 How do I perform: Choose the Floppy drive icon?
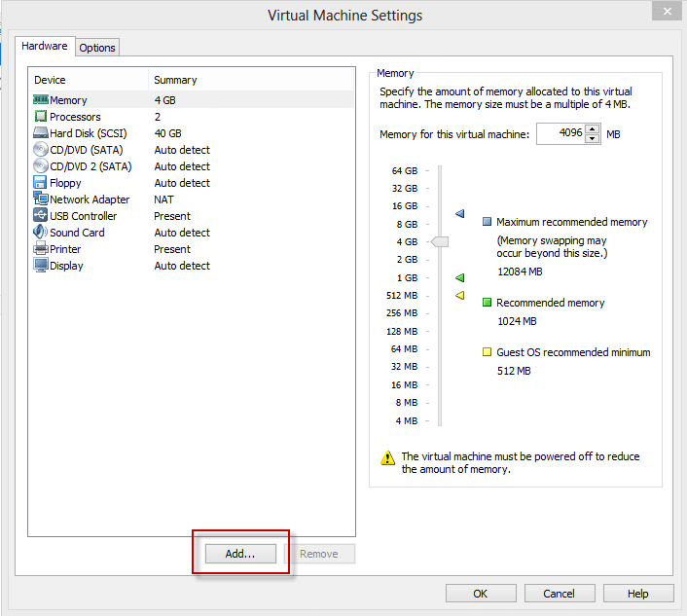[41, 183]
